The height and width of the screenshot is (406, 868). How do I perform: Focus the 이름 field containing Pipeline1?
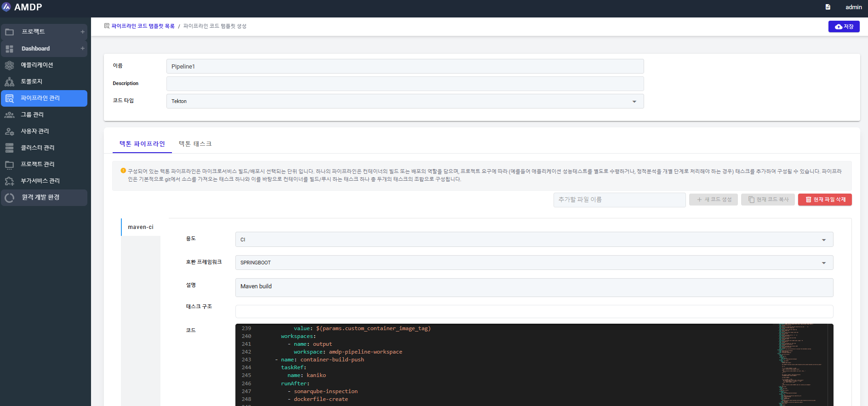pos(405,66)
